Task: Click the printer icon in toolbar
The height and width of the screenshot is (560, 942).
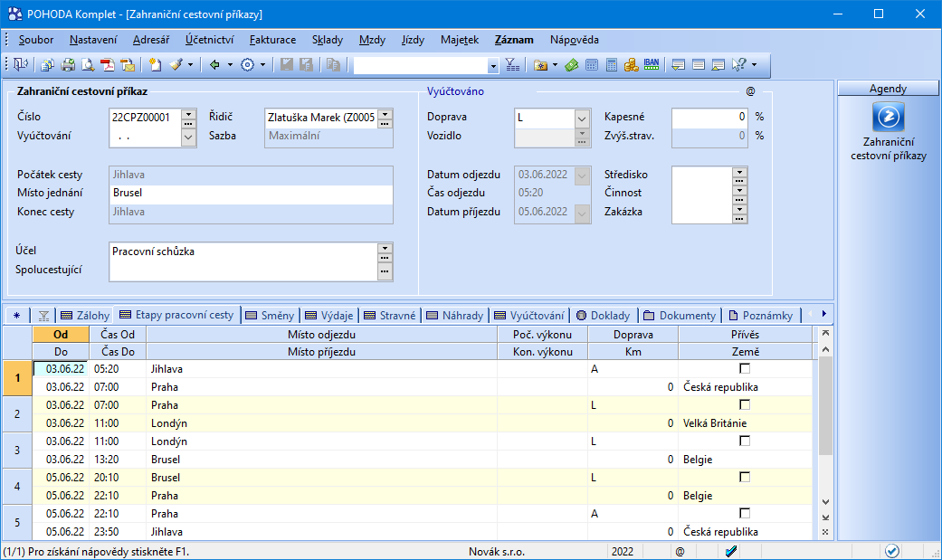Action: tap(68, 65)
